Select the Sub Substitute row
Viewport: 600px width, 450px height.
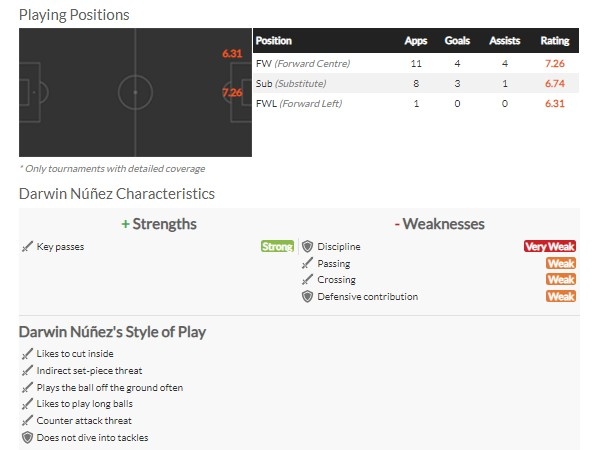pyautogui.click(x=416, y=83)
